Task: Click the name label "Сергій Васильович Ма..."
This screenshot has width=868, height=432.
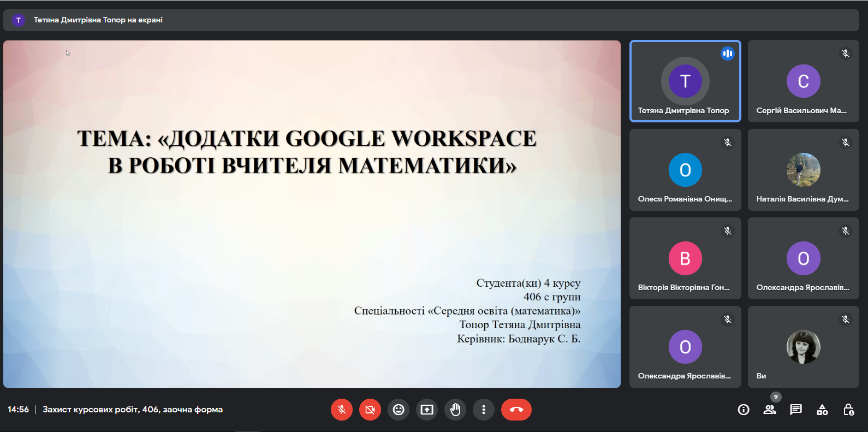Action: point(801,110)
